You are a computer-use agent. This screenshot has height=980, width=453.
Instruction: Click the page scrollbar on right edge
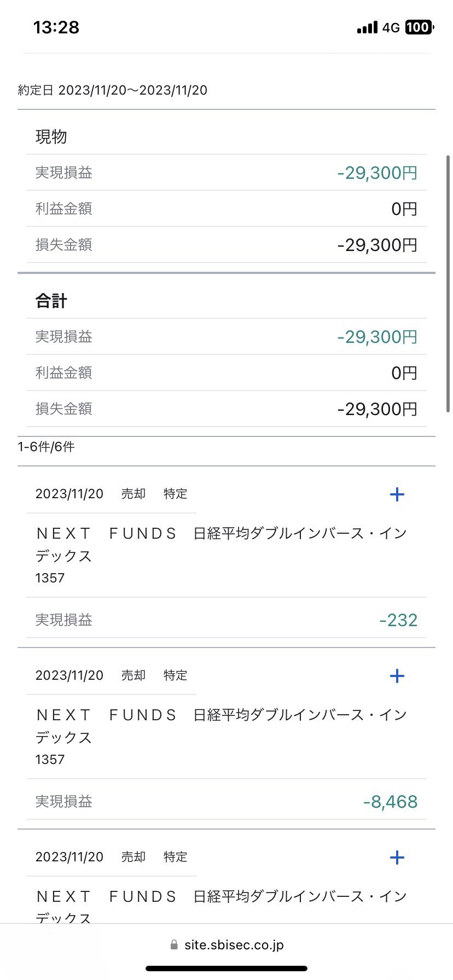448,284
